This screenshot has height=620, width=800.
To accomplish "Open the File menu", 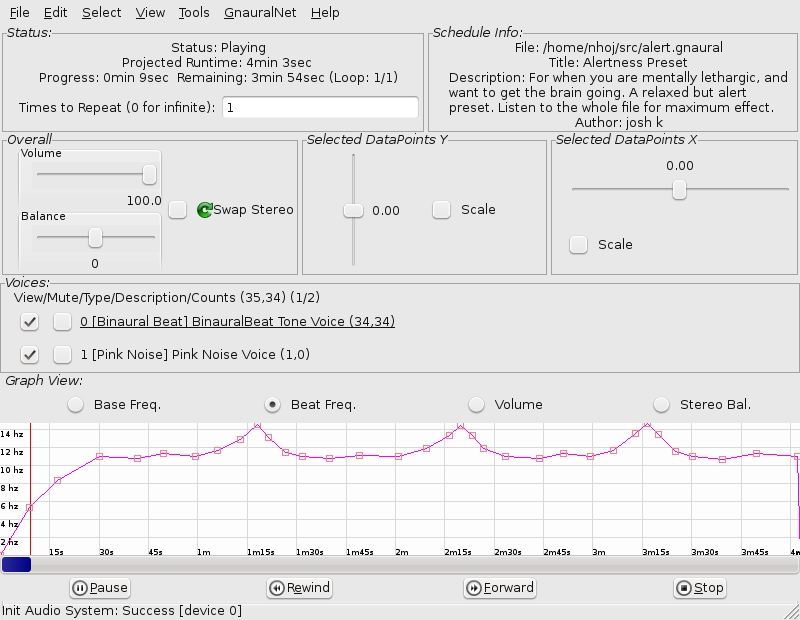I will 19,13.
